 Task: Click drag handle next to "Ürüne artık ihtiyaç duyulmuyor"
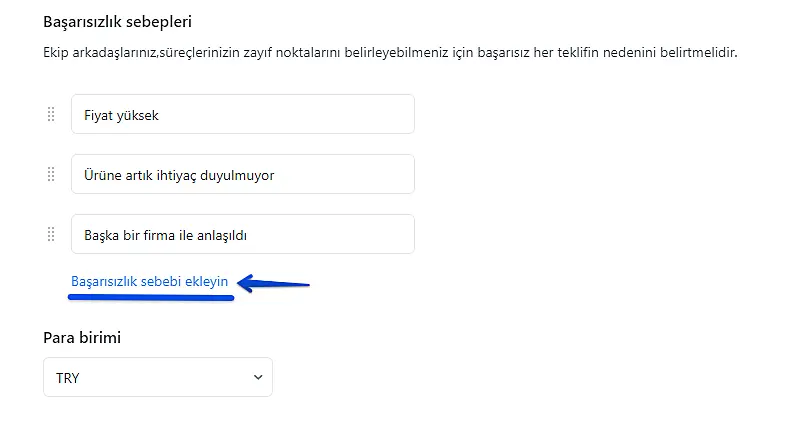[x=51, y=175]
